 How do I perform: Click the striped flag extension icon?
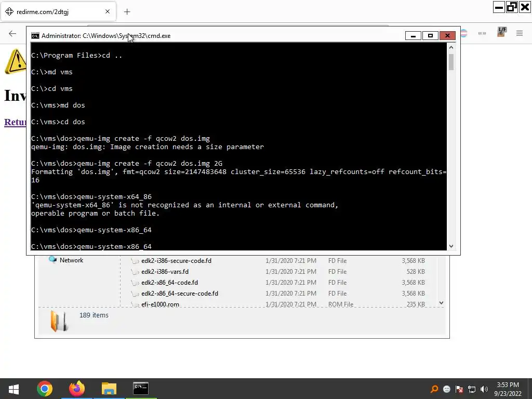(464, 33)
